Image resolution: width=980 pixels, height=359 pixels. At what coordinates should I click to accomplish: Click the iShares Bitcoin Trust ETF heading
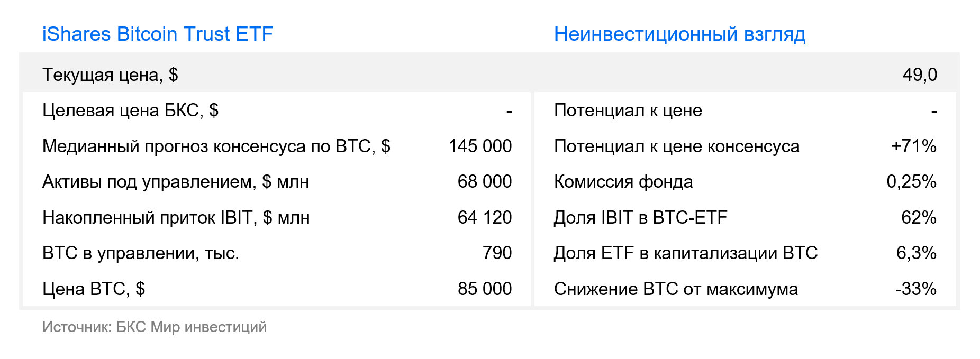tap(158, 34)
